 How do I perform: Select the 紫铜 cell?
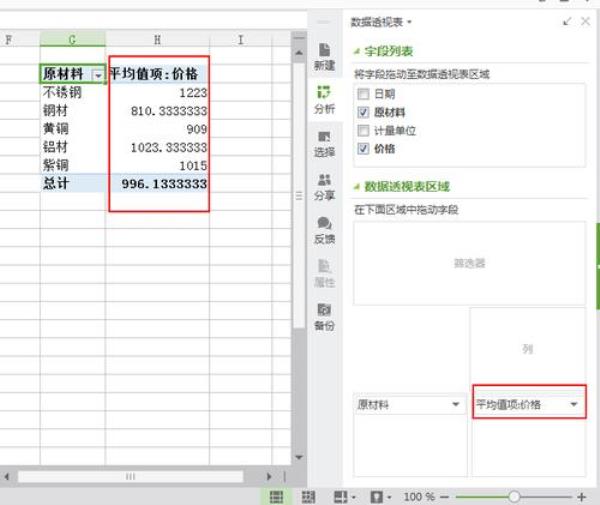coord(72,165)
